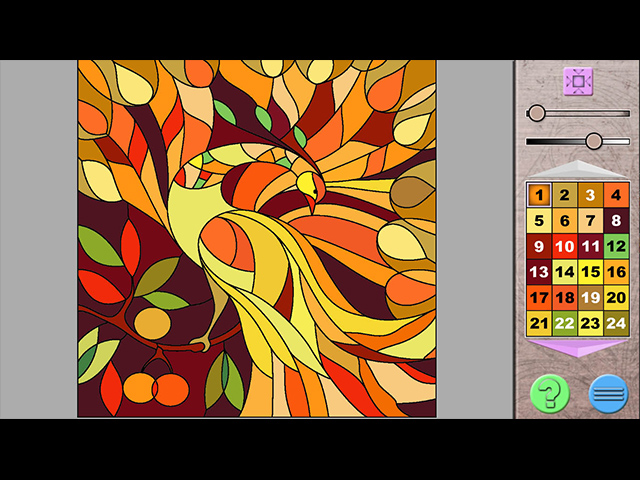Click the pink fit-to-screen icon

point(577,81)
